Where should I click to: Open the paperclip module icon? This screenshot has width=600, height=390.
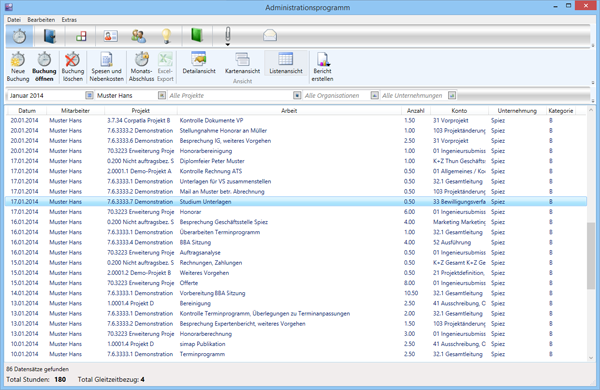tap(228, 35)
